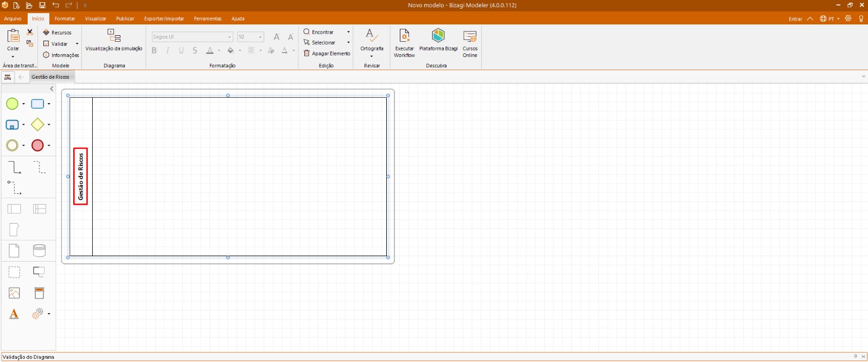Select the Task rounded rectangle shape

(x=37, y=104)
